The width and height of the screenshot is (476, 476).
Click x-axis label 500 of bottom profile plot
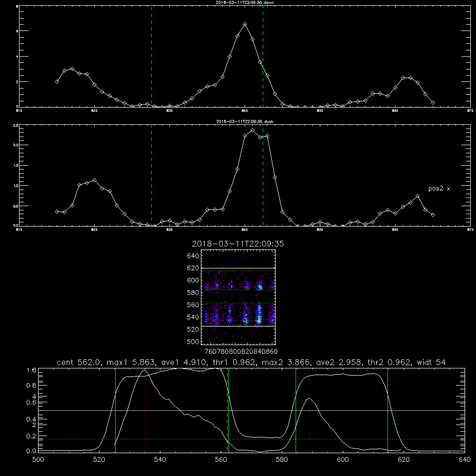pos(38,460)
